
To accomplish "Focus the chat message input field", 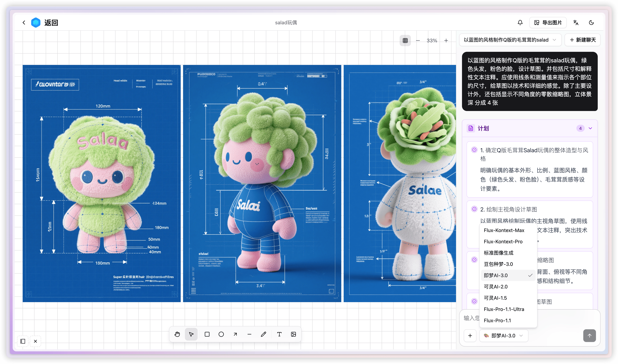I will coord(530,318).
